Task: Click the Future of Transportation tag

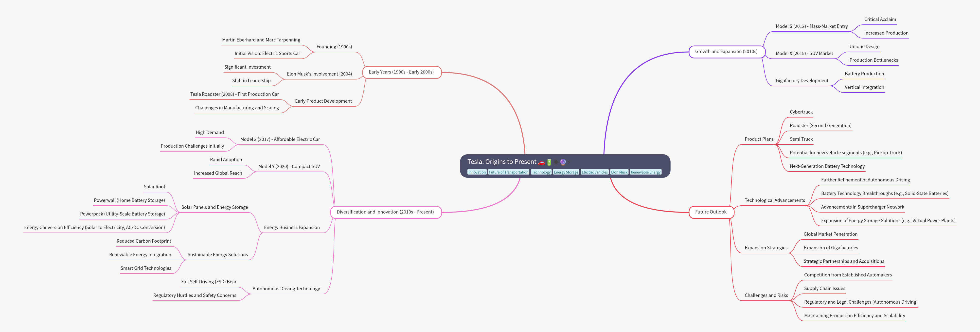Action: coord(509,172)
